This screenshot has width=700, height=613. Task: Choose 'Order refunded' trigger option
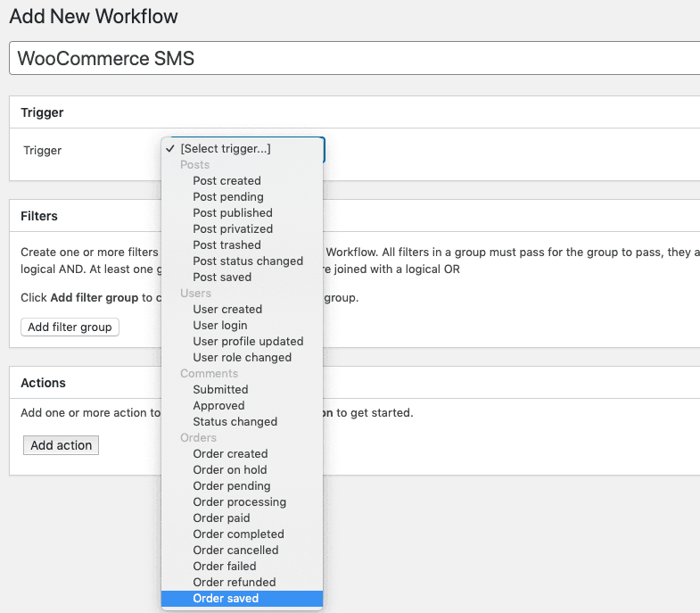[235, 583]
